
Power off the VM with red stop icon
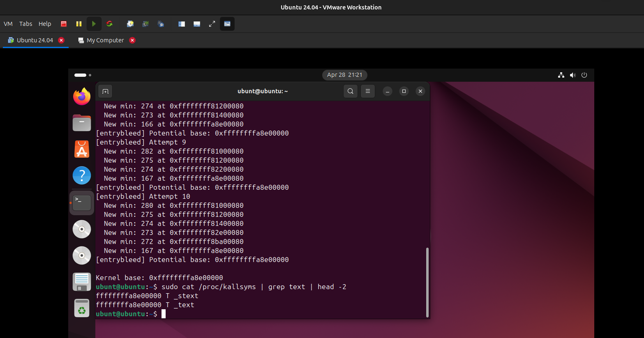64,24
